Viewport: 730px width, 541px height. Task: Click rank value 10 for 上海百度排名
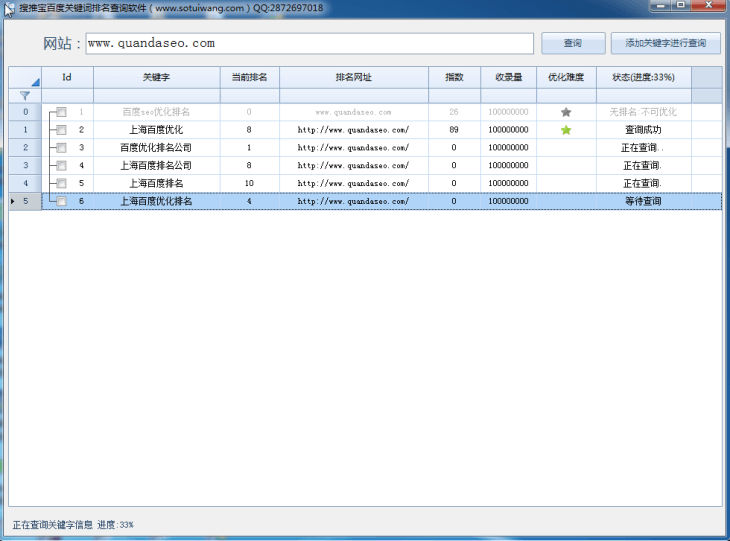249,183
